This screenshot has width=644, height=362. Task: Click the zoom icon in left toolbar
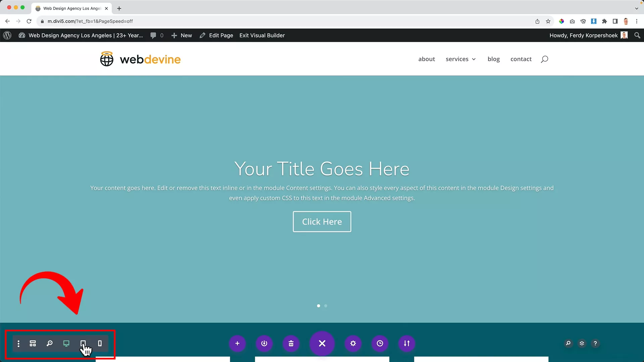coord(49,343)
